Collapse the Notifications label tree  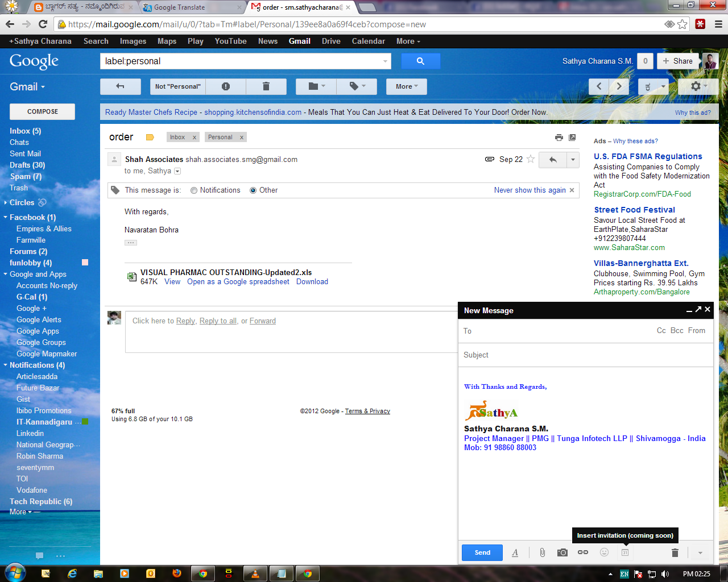pos(5,365)
